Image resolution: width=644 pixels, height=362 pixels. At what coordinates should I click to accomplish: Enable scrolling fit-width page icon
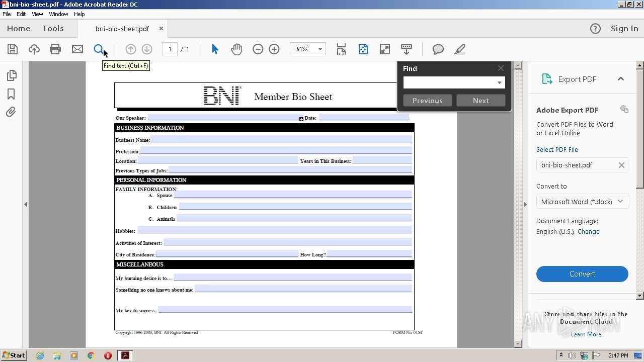(x=341, y=49)
